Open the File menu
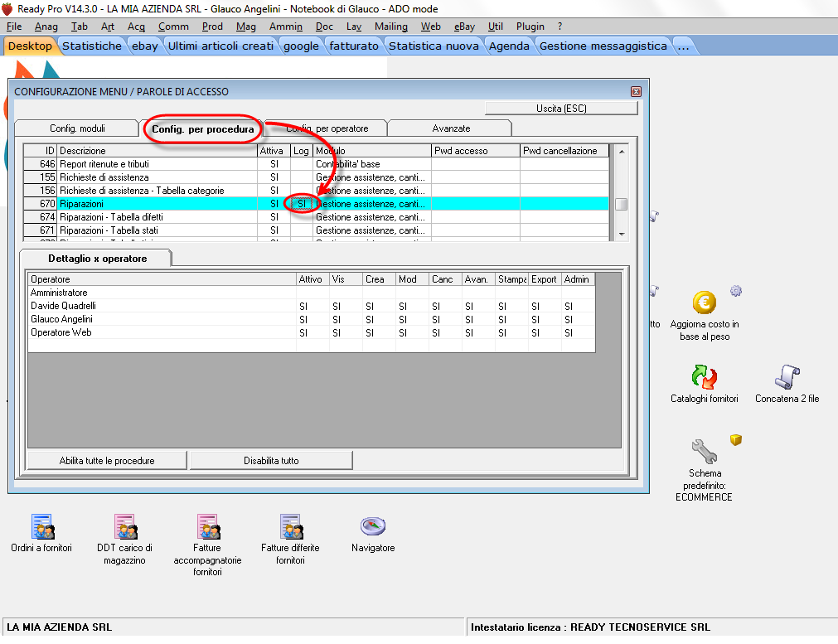 14,27
